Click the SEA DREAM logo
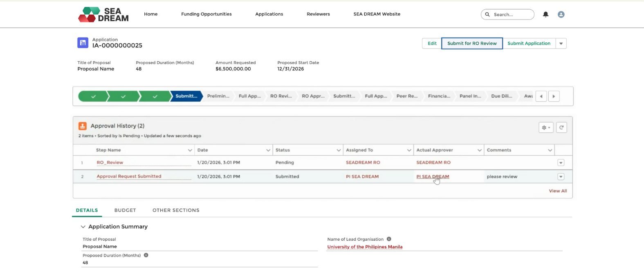Image resolution: width=644 pixels, height=268 pixels. [x=103, y=15]
